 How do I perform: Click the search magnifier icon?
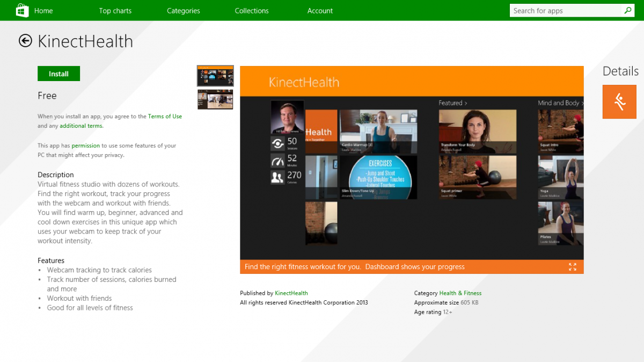(x=628, y=10)
